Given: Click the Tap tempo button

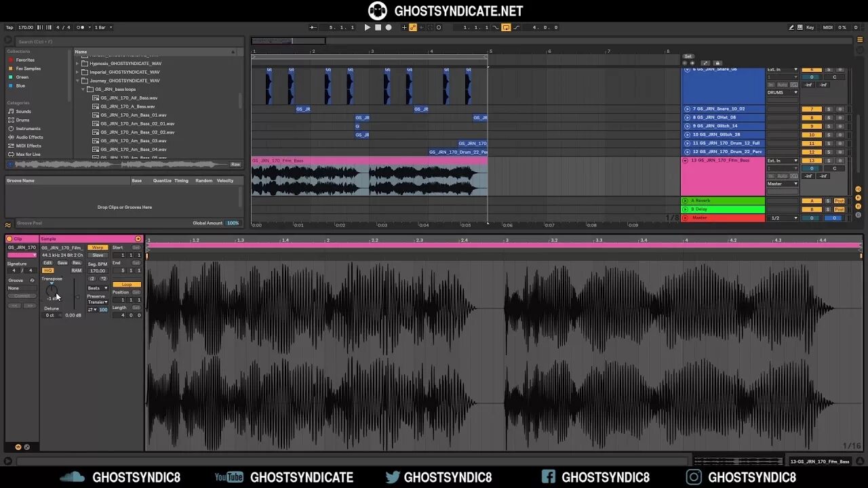Looking at the screenshot, I should [x=9, y=27].
